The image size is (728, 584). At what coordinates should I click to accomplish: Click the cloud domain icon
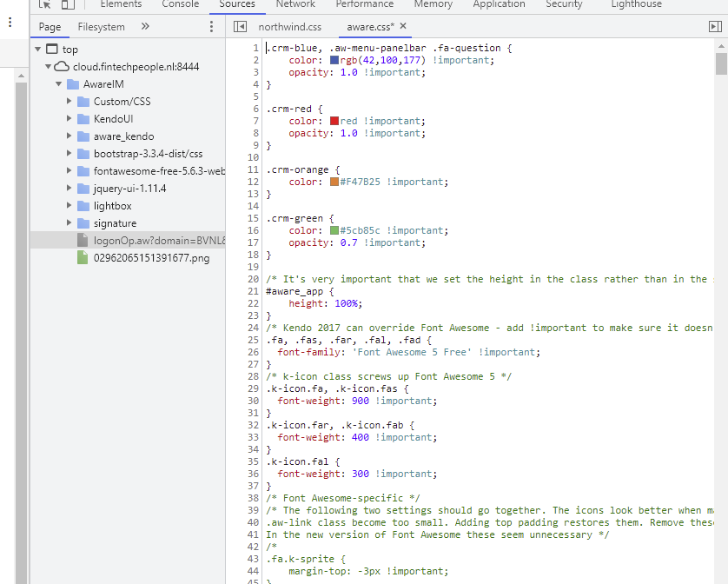(62, 66)
